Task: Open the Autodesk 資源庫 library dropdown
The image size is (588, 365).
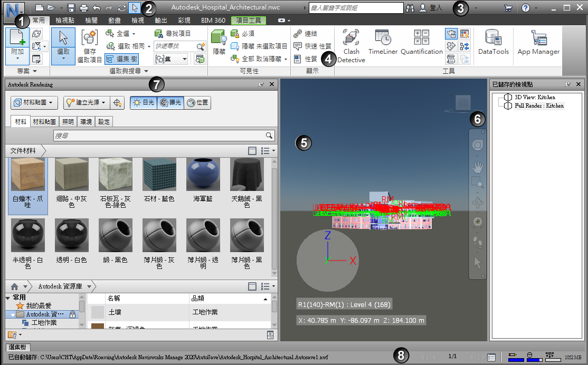Action: 89,287
